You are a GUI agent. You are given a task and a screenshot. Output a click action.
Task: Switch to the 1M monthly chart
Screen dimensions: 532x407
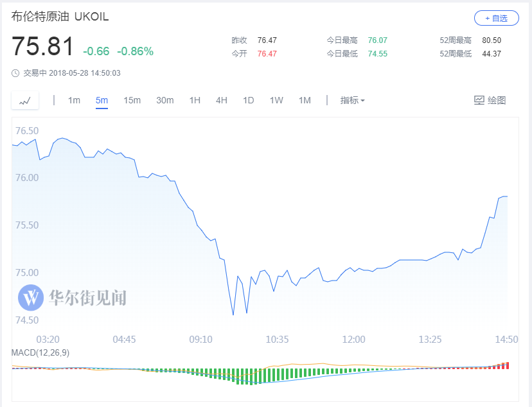click(x=305, y=100)
